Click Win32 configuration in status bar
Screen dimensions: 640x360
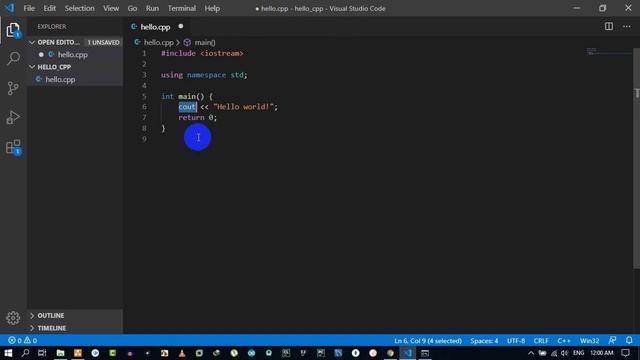(x=589, y=340)
